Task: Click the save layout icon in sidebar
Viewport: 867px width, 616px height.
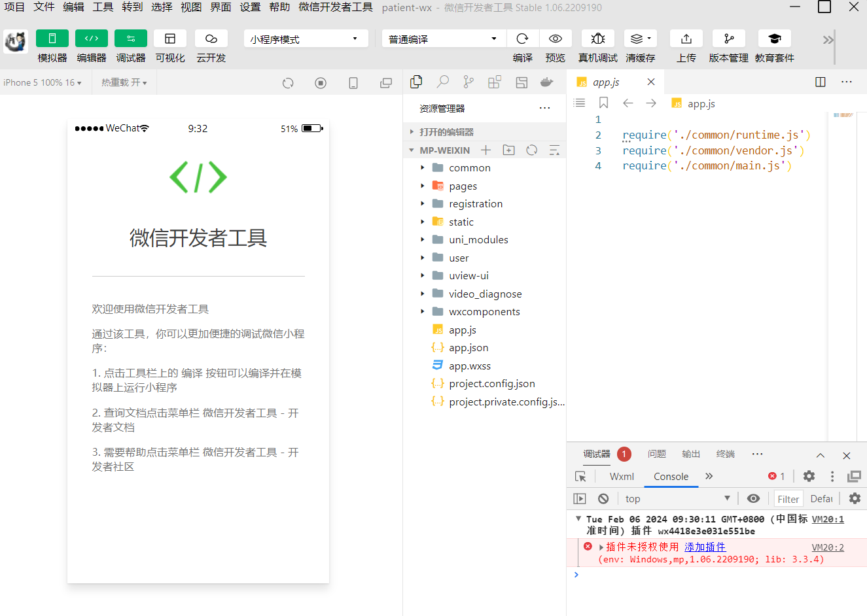Action: pos(522,82)
